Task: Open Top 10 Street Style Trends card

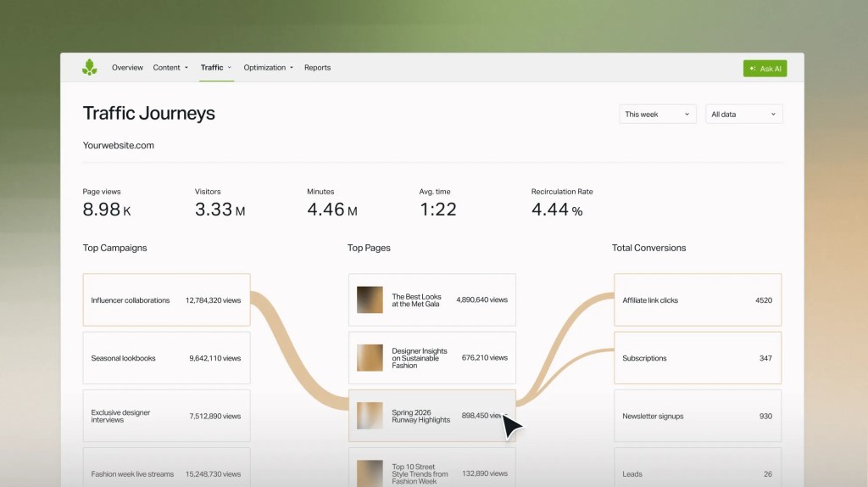Action: tap(432, 467)
